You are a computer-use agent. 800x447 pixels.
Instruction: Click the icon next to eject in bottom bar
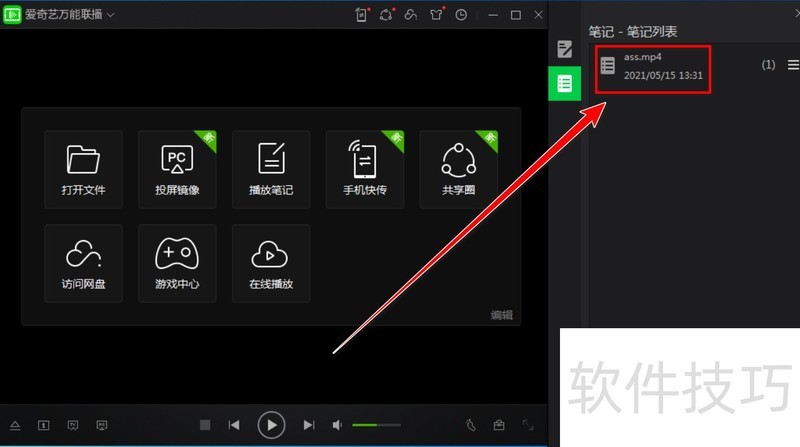(x=44, y=425)
